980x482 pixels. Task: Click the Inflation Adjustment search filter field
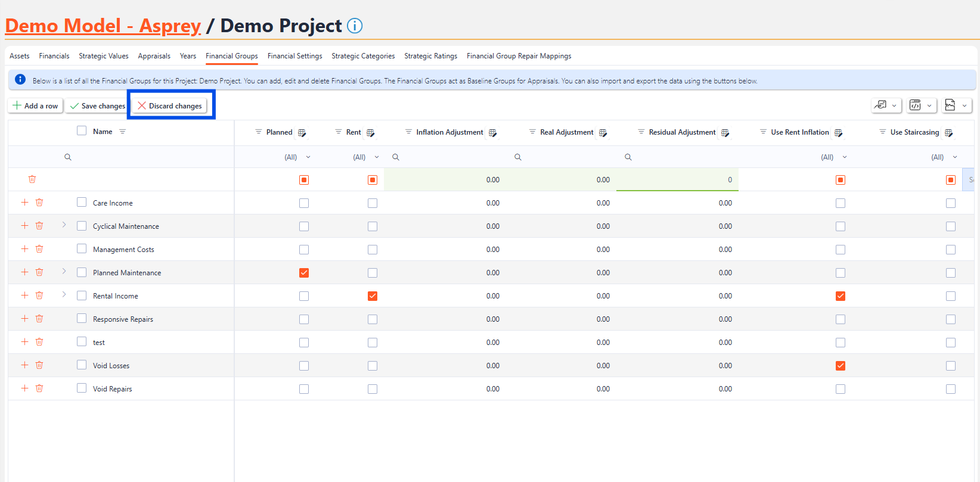[447, 157]
